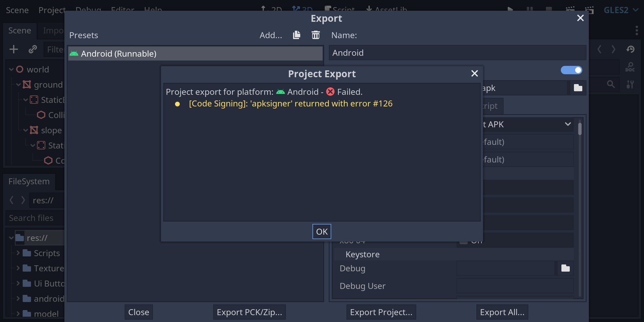Click OK in Project Export dialog
This screenshot has width=644, height=322.
coord(322,231)
